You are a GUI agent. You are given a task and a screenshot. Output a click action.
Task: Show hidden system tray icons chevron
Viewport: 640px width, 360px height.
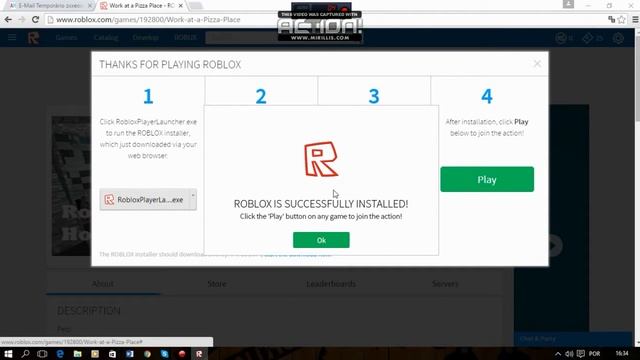(x=558, y=353)
